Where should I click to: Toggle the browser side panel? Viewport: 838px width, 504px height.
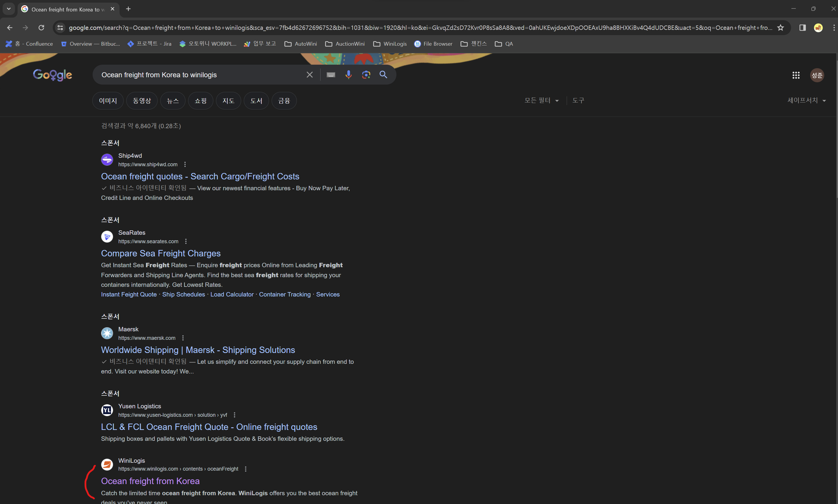point(802,28)
